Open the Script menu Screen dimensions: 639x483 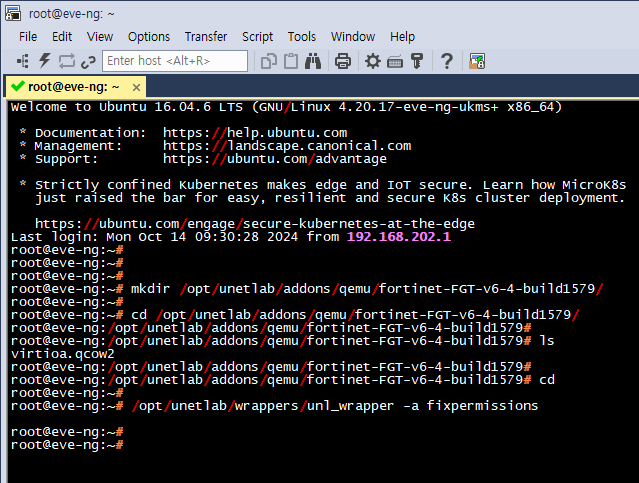(x=257, y=37)
